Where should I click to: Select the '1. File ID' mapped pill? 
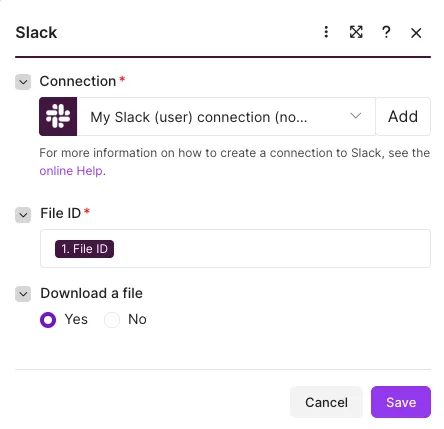click(84, 249)
